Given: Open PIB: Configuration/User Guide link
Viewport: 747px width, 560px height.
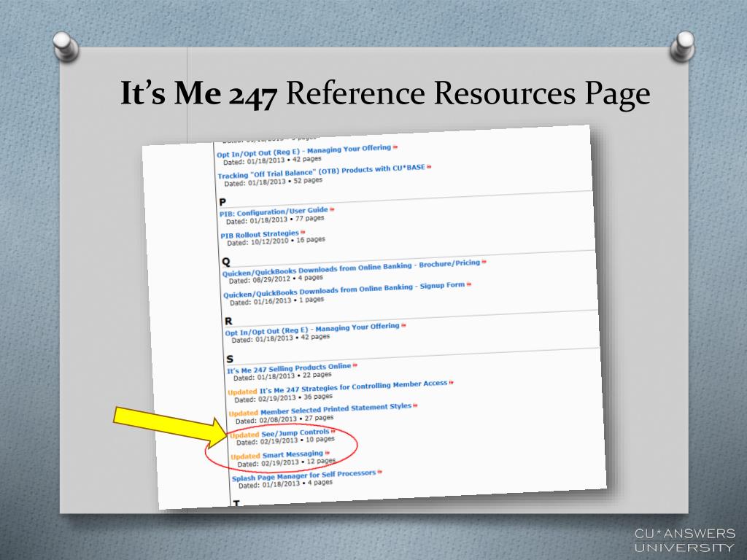Looking at the screenshot, I should point(274,211).
